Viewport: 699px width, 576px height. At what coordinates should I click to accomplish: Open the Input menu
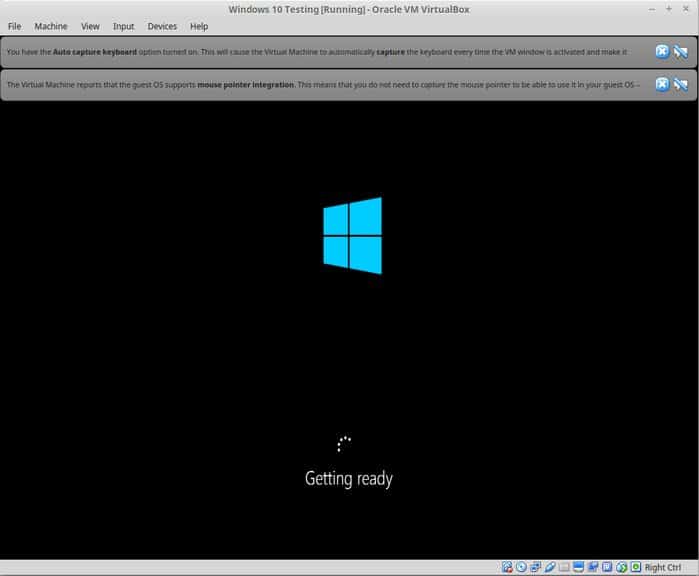click(x=123, y=26)
